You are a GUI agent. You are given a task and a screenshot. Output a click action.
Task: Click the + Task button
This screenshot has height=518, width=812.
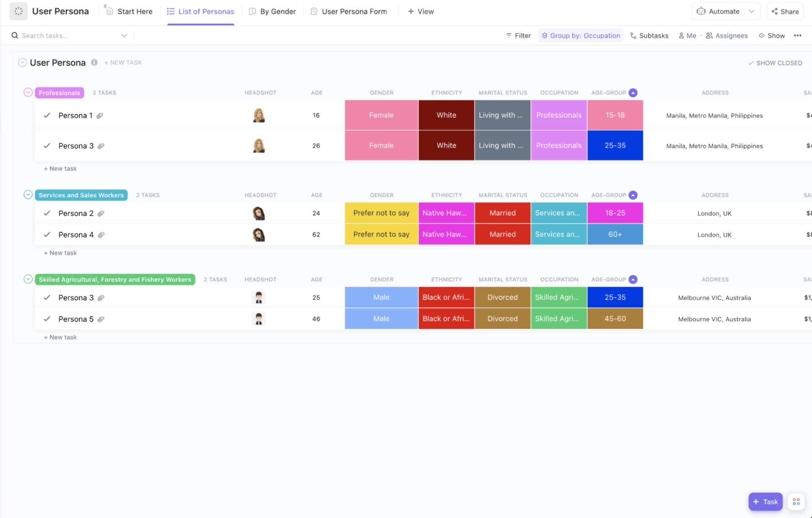765,502
